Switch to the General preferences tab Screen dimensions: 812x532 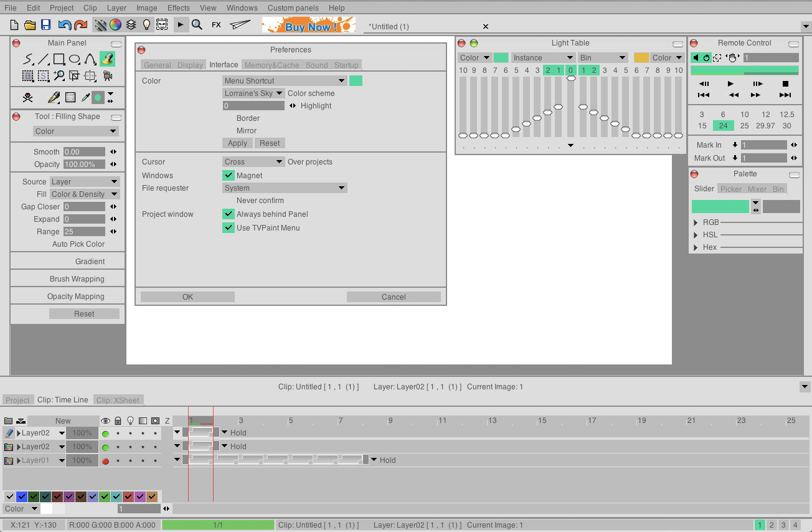pyautogui.click(x=157, y=65)
